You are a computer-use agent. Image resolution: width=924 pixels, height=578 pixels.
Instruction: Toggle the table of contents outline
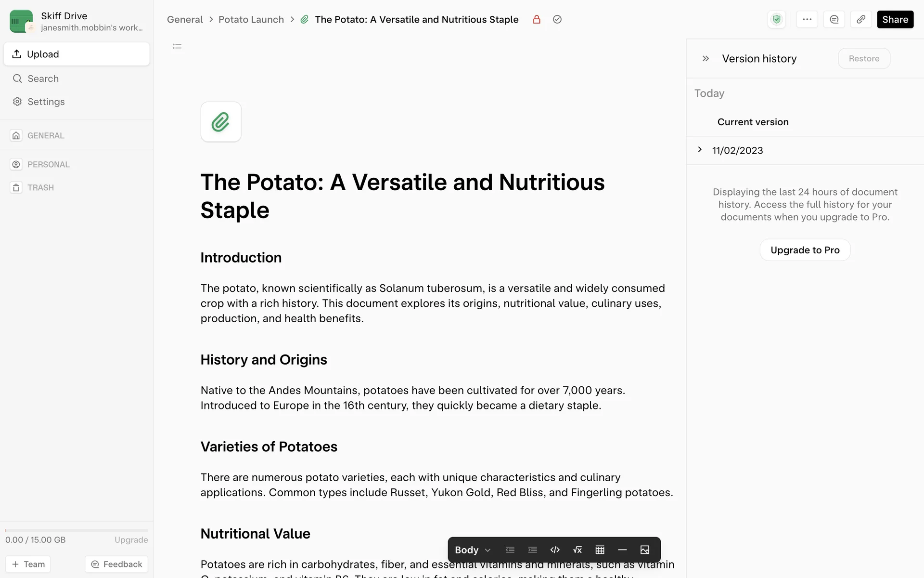click(x=177, y=46)
